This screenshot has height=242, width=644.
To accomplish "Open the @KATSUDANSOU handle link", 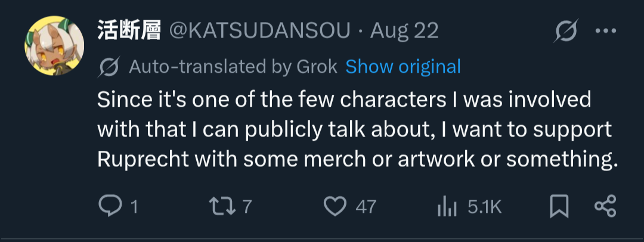I will [x=260, y=32].
